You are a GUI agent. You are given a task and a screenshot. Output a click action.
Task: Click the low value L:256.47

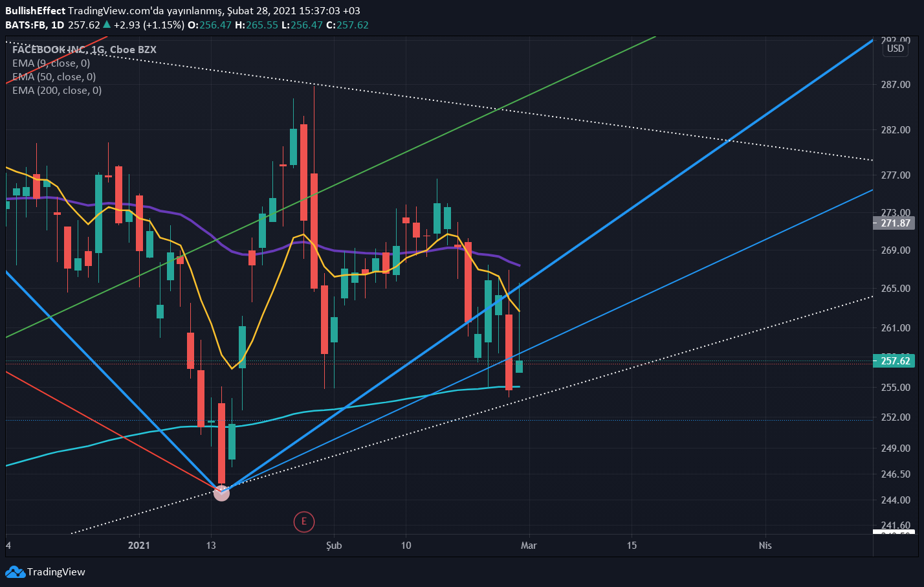[302, 25]
